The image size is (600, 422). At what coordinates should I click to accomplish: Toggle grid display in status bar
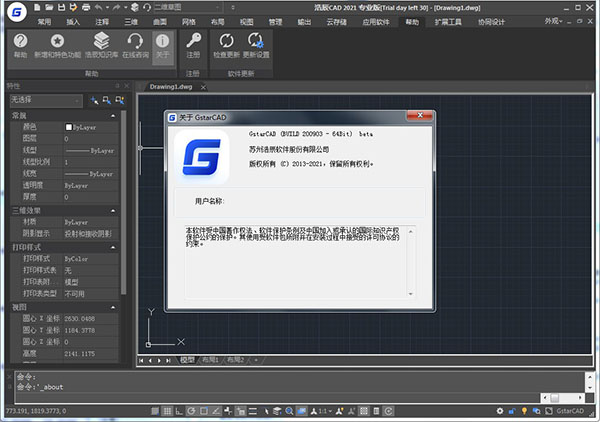coord(167,411)
